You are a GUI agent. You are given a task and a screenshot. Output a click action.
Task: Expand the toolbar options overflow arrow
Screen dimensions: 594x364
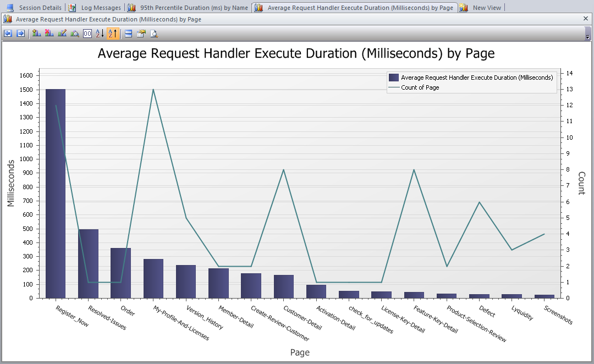[x=588, y=35]
